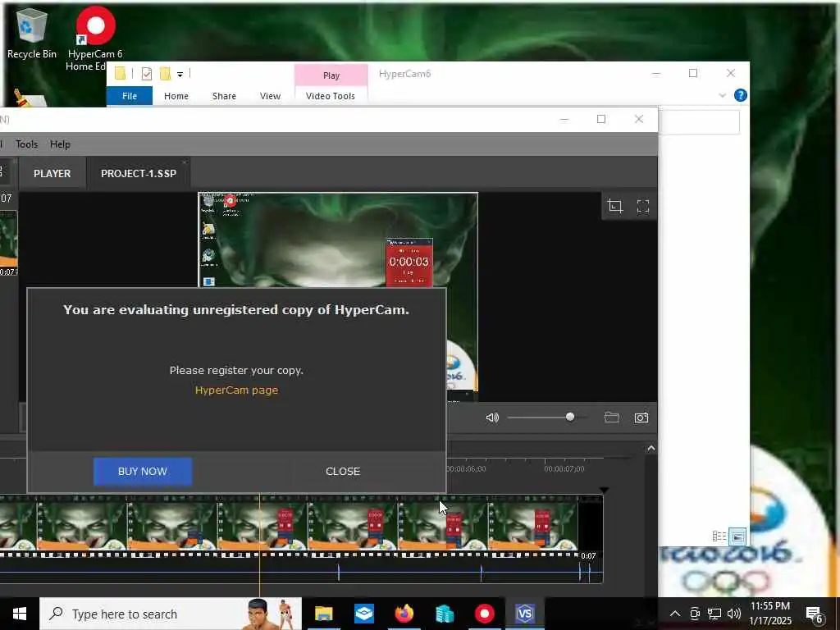840x630 pixels.
Task: Select the Video Tools tab in Explorer
Action: pyautogui.click(x=331, y=96)
